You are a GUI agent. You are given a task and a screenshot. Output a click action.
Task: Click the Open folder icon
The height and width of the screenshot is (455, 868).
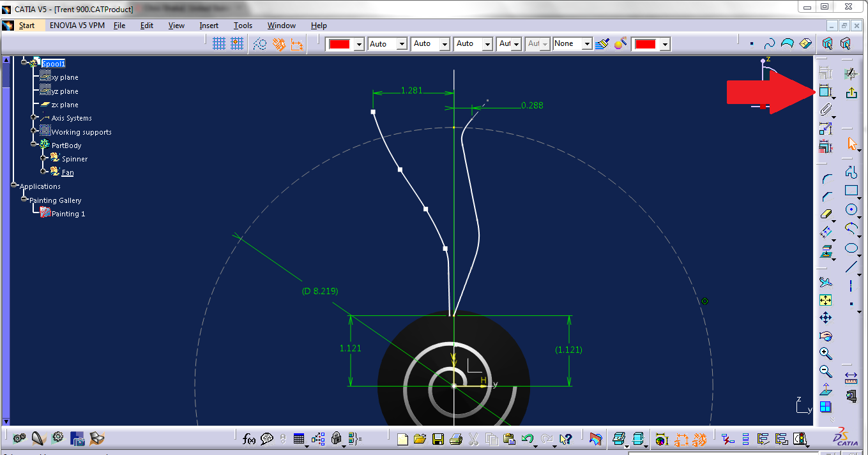point(420,439)
